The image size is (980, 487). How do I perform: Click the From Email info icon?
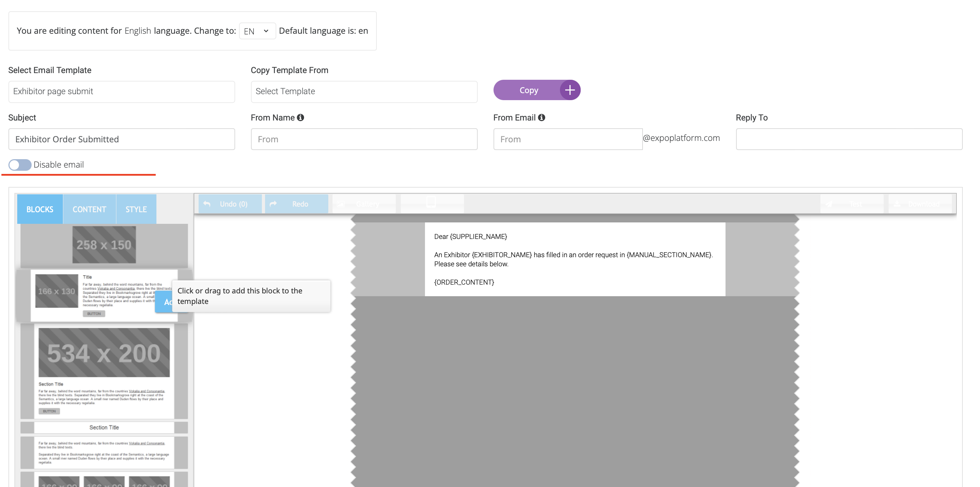click(x=541, y=118)
